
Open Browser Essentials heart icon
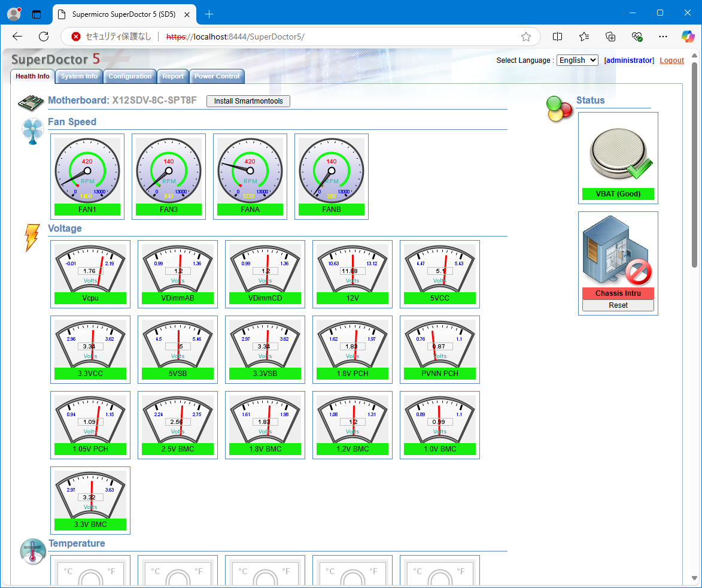click(x=637, y=37)
